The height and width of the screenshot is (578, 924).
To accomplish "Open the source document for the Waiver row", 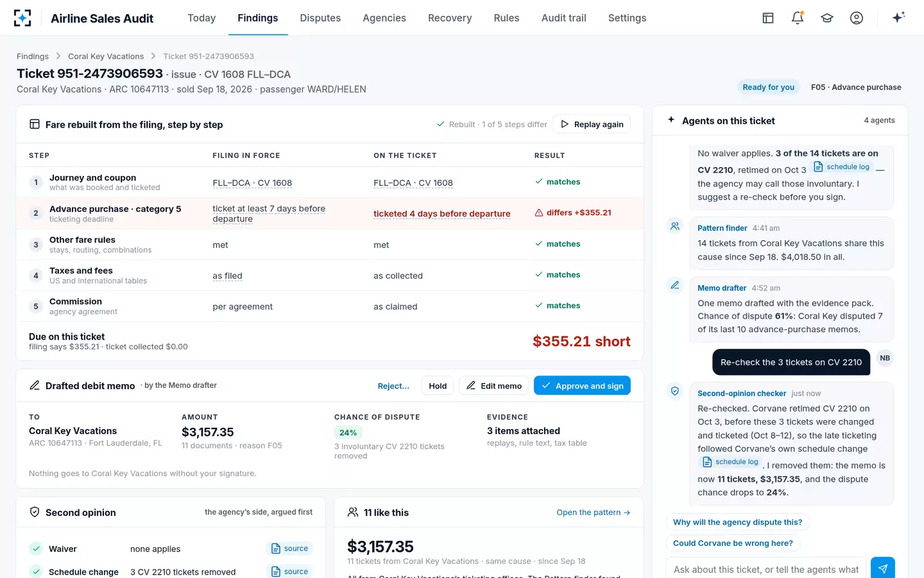I will click(289, 548).
